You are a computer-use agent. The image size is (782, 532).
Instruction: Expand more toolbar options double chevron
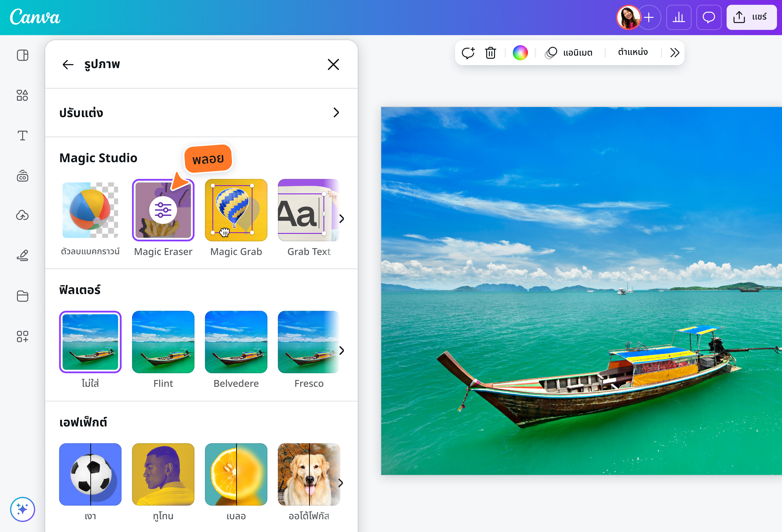tap(674, 53)
